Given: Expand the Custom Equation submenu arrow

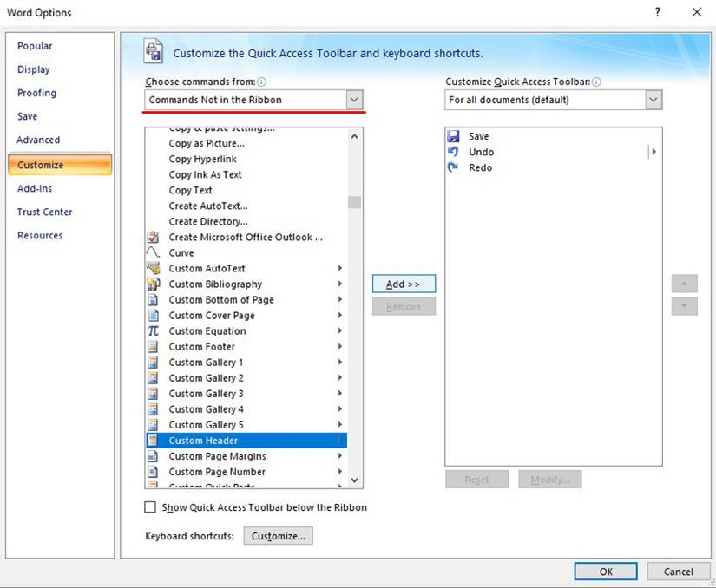Looking at the screenshot, I should (339, 330).
